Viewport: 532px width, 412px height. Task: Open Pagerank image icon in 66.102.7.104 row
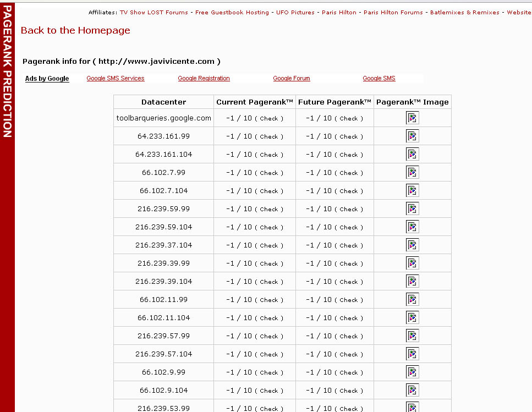pos(412,190)
